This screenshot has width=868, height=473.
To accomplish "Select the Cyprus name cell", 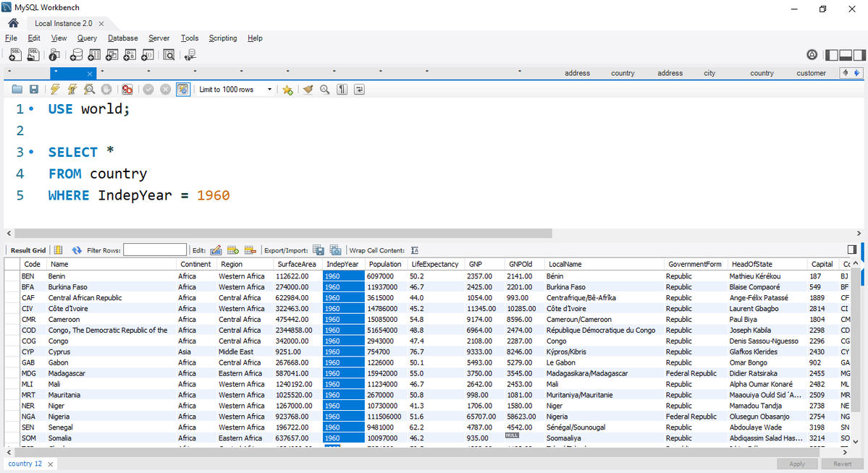I will (x=111, y=351).
